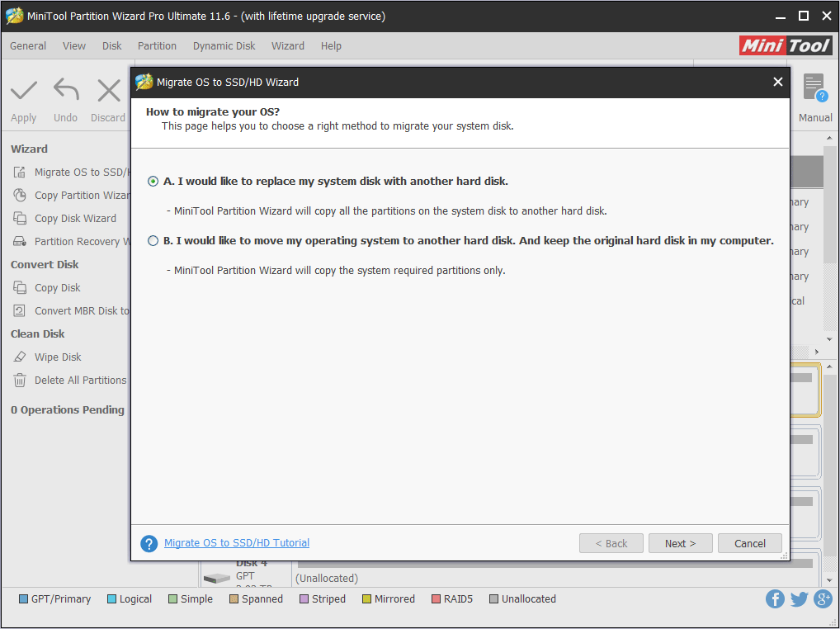Click Copy Partition Wizard sidebar icon
840x629 pixels.
point(19,195)
